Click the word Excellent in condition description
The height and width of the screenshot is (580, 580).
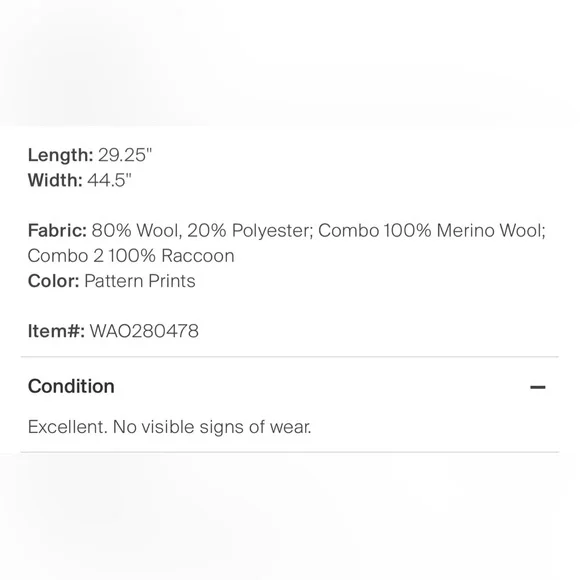pyautogui.click(x=68, y=427)
